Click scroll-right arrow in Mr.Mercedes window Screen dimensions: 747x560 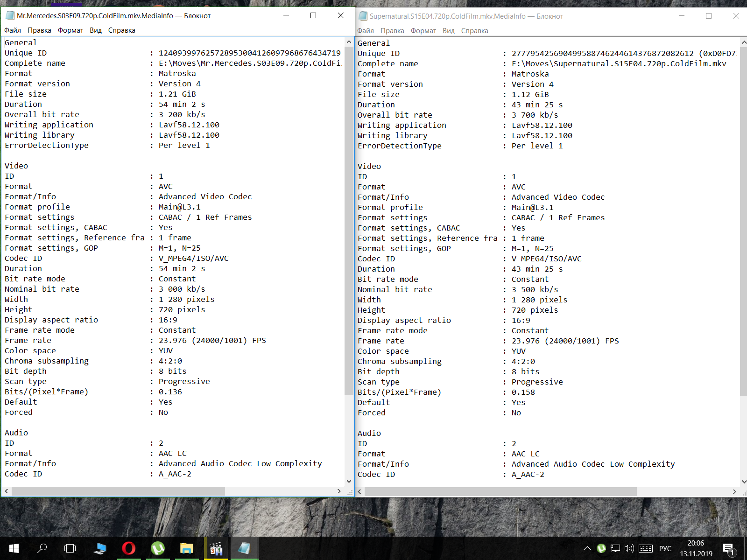coord(339,491)
